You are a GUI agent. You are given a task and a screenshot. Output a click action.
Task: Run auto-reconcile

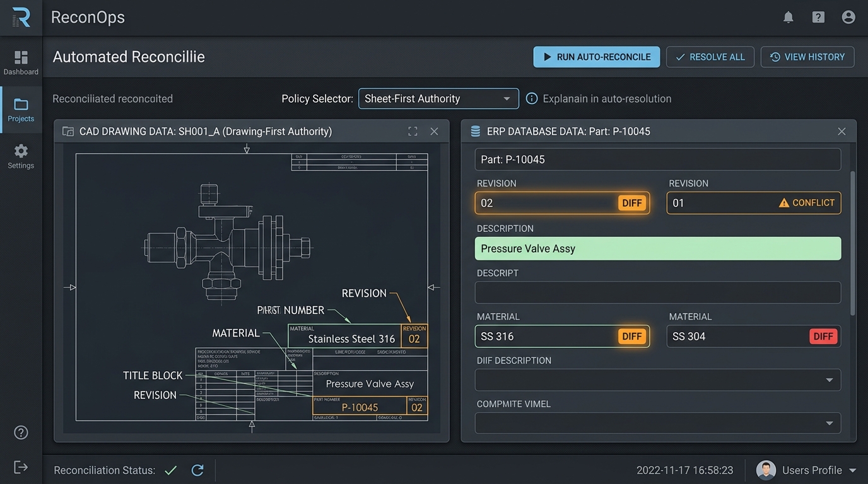pyautogui.click(x=597, y=57)
